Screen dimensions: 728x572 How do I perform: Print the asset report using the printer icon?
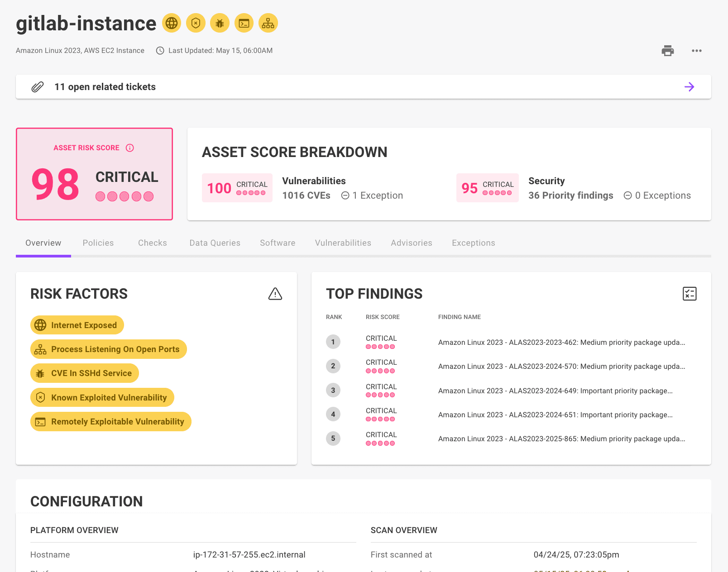pyautogui.click(x=667, y=51)
